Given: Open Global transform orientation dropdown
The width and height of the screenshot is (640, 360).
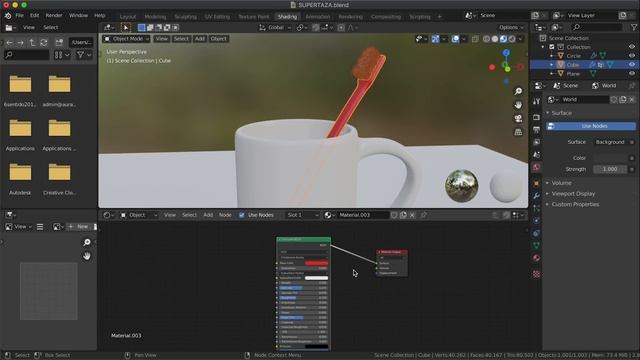Looking at the screenshot, I should 276,28.
